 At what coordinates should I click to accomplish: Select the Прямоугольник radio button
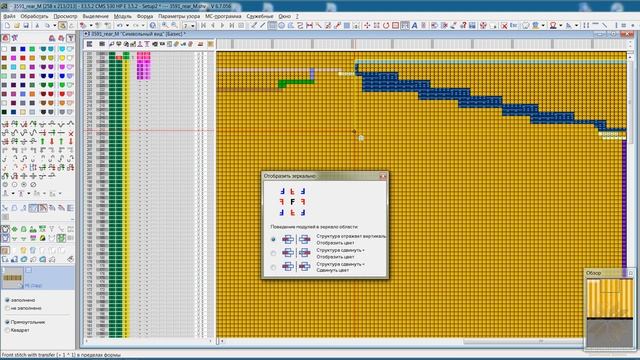[7, 322]
